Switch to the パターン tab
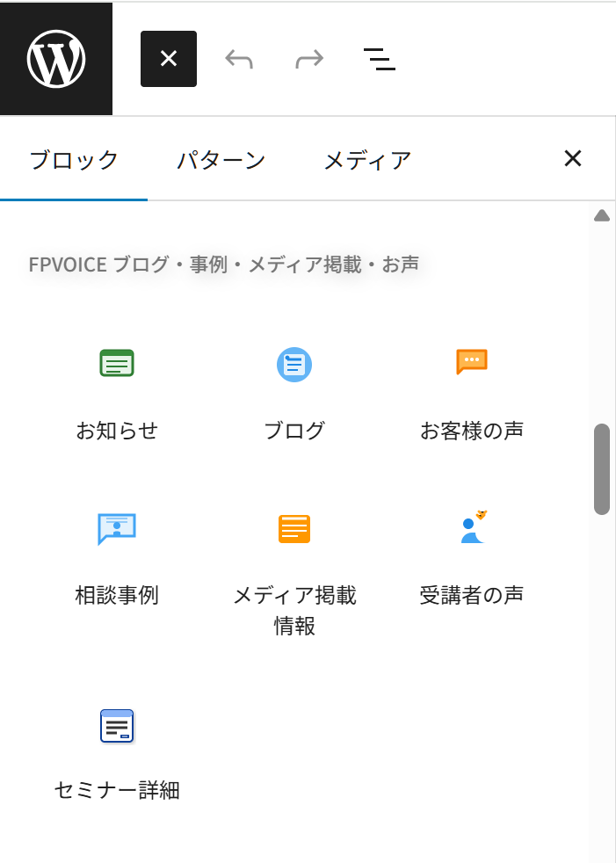616x863 pixels. click(221, 160)
